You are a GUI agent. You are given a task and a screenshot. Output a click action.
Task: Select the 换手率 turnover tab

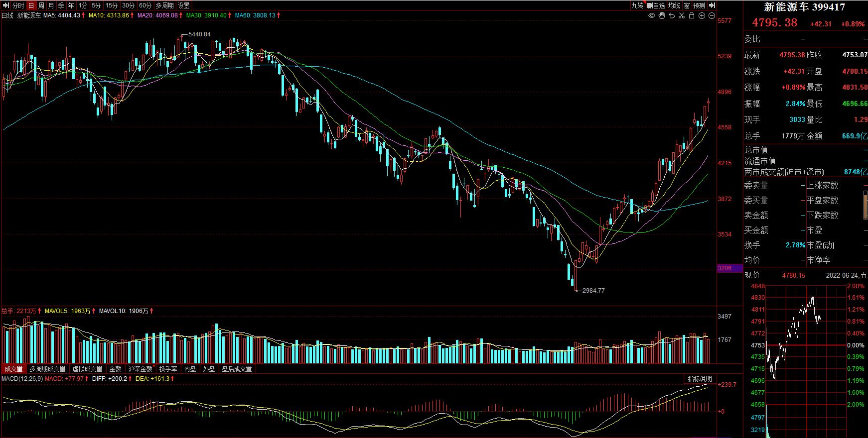168,369
